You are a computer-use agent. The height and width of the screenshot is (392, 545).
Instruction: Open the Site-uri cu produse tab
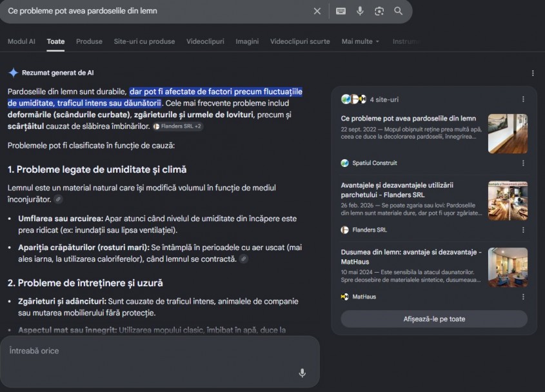click(144, 41)
